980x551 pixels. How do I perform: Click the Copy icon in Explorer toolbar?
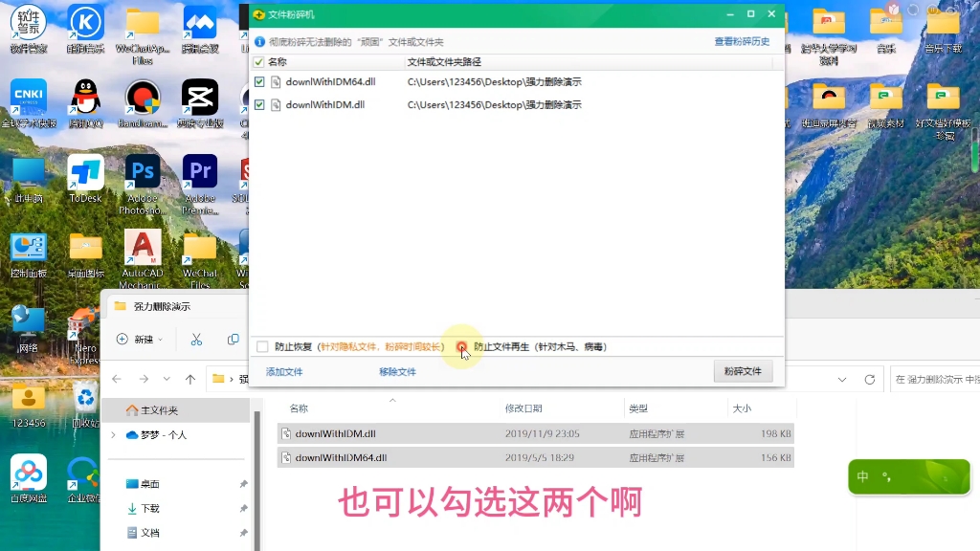[x=233, y=339]
